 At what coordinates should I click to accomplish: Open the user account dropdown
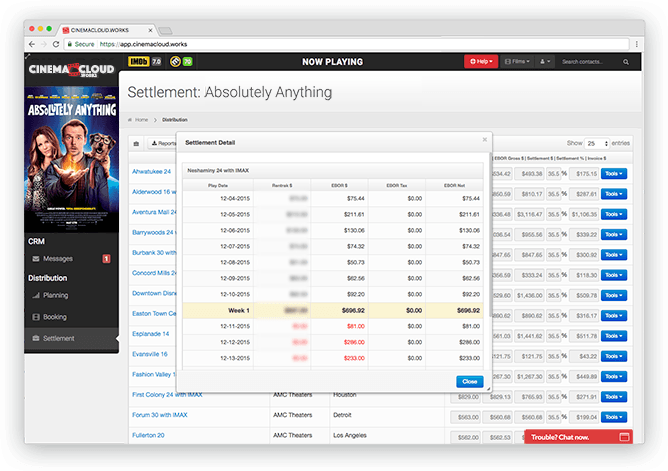click(546, 62)
